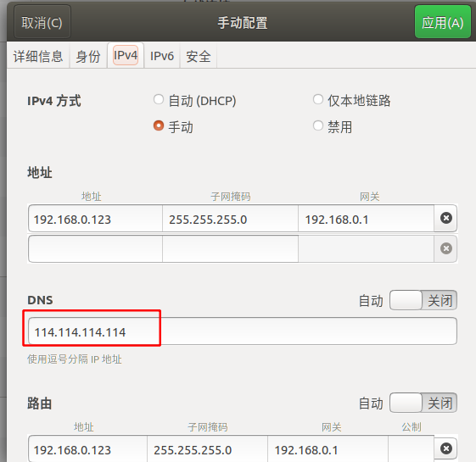Click the empty address cell in second row
Image resolution: width=476 pixels, height=462 pixels.
click(95, 248)
